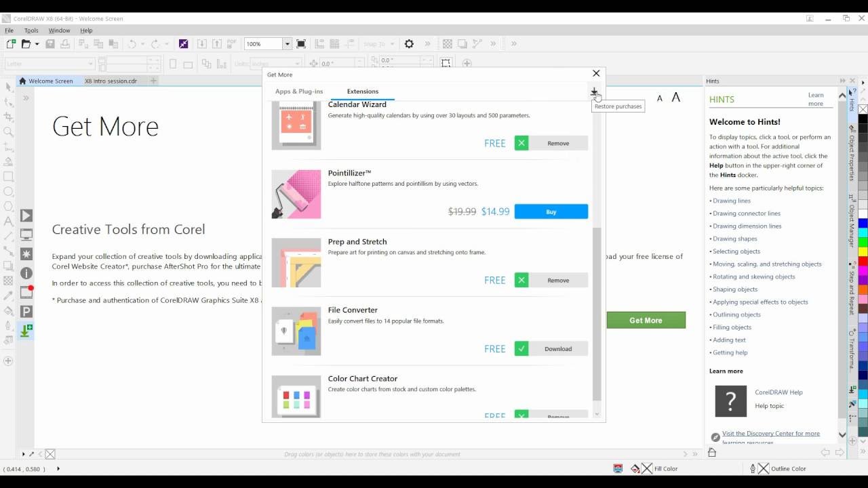Switch to X8 Intro session.cdr document tab
The width and height of the screenshot is (868, 488).
point(111,81)
